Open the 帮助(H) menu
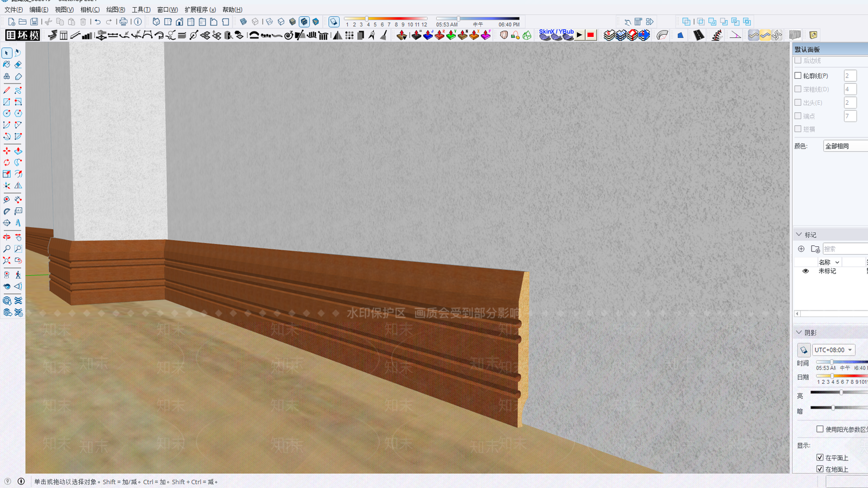The image size is (868, 488). (232, 10)
